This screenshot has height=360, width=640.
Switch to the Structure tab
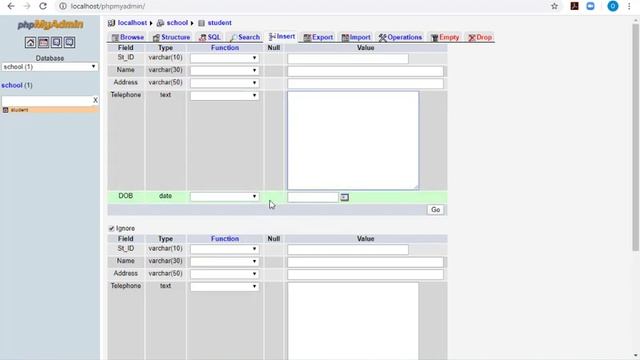point(171,37)
